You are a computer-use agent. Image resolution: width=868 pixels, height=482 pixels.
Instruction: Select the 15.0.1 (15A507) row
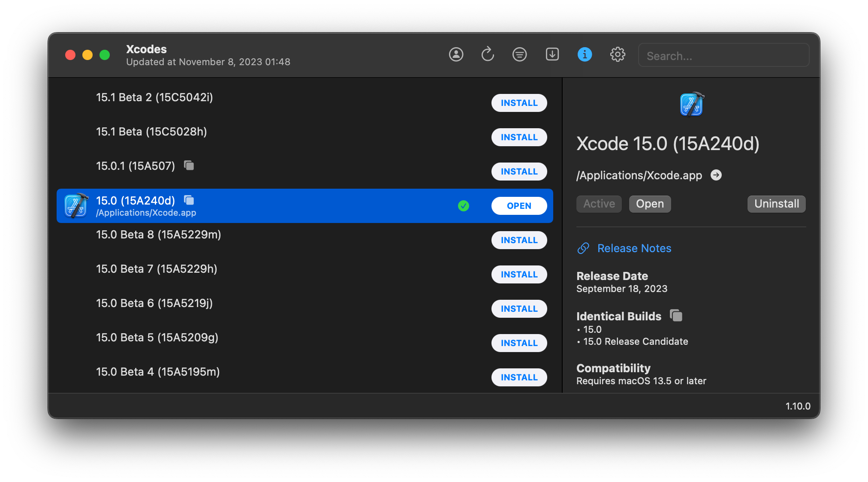tap(304, 172)
